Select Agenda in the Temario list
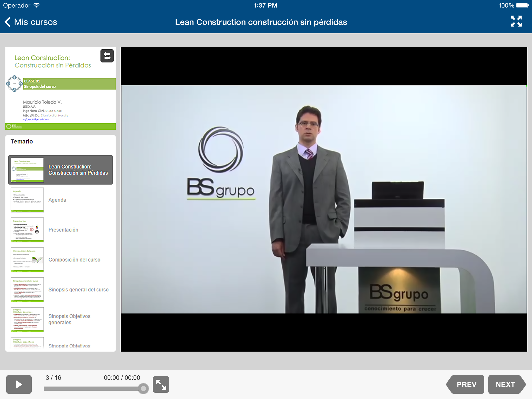Viewport: 532px width, 399px height. click(57, 200)
